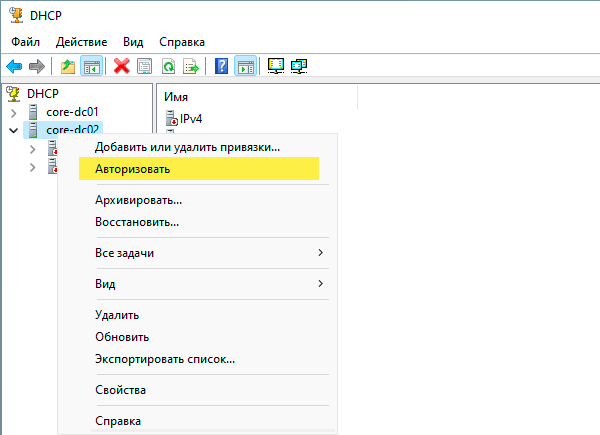Click the Export list toolbar icon
Screen dimensions: 600x435
click(191, 66)
